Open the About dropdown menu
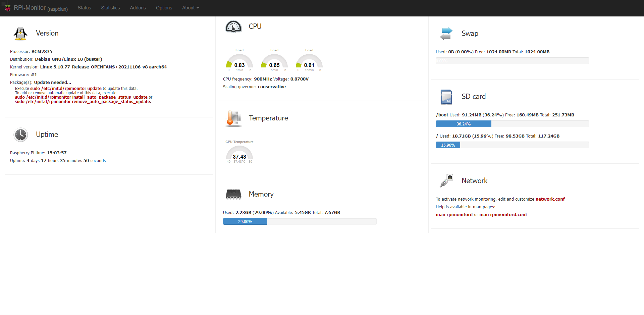This screenshot has width=644, height=315. pyautogui.click(x=190, y=8)
